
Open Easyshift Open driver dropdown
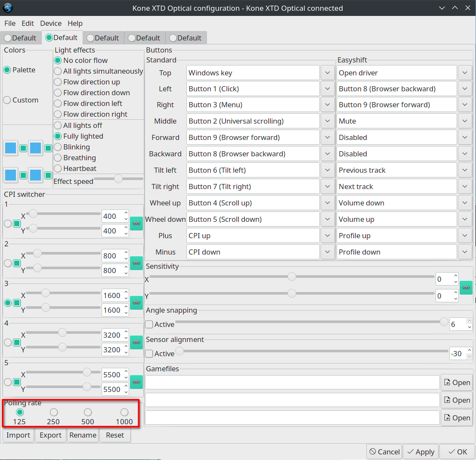[465, 73]
